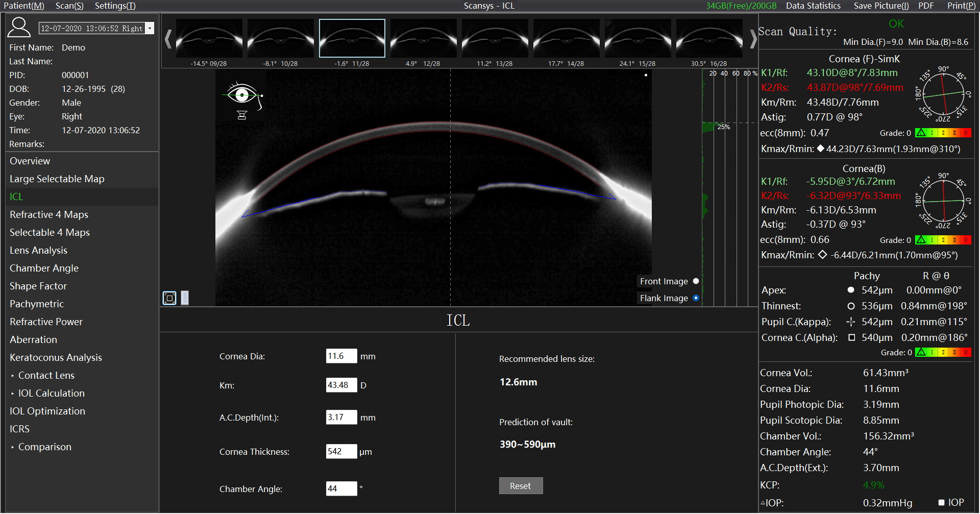Open the Scan(S) menu

[x=69, y=6]
